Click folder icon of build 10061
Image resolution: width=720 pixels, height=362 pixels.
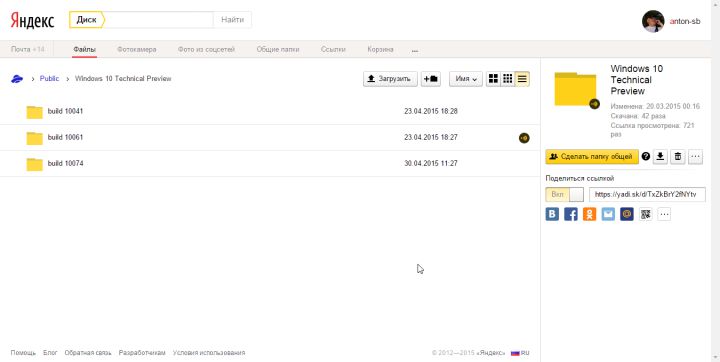click(x=34, y=138)
